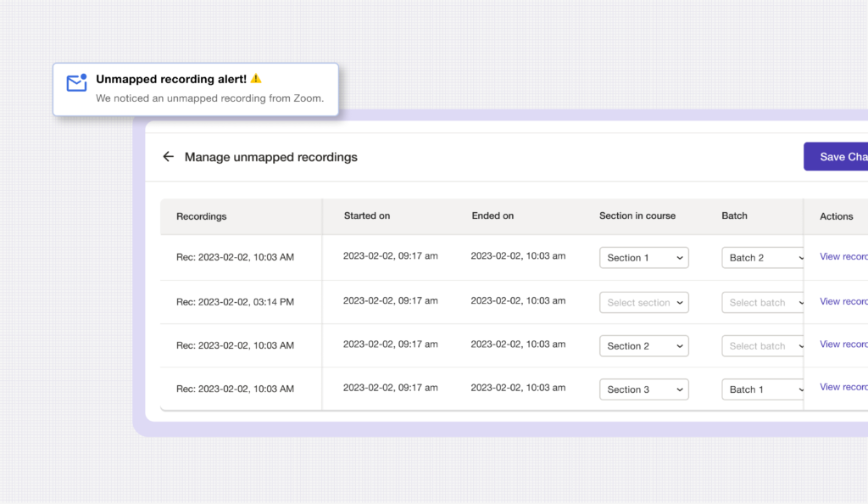Open Select batch dropdown beside Section 2
868x504 pixels.
[763, 345]
